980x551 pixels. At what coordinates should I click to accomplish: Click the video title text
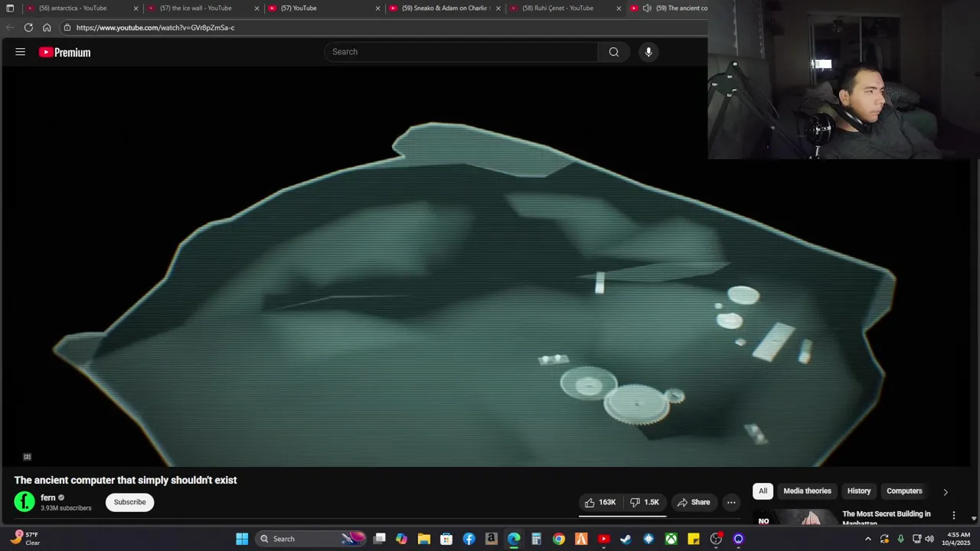click(126, 480)
